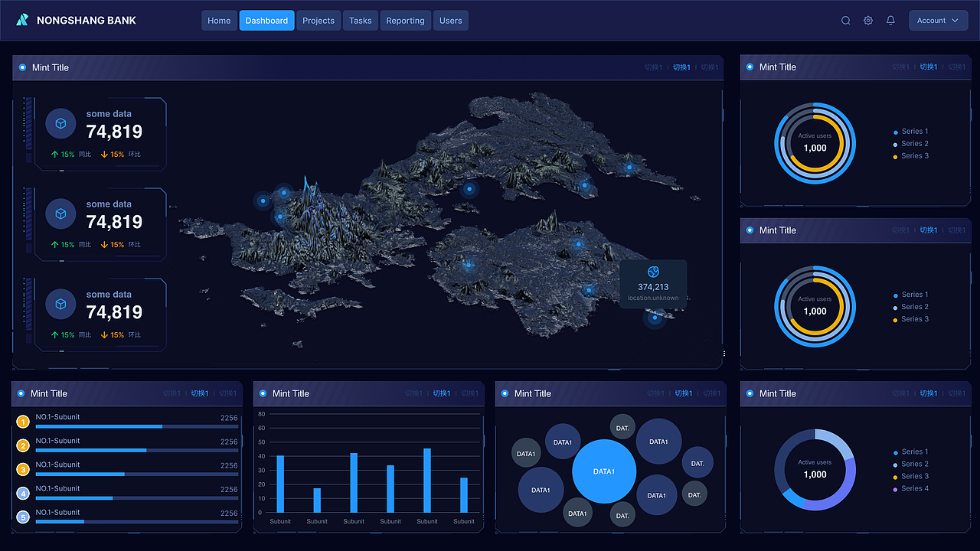
Task: Click the shortest bar in the bar chart
Action: click(317, 500)
